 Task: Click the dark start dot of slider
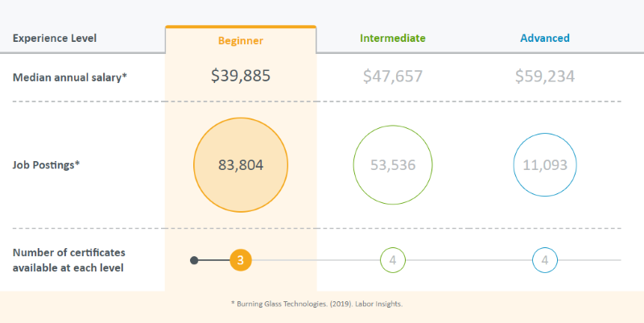tap(194, 260)
